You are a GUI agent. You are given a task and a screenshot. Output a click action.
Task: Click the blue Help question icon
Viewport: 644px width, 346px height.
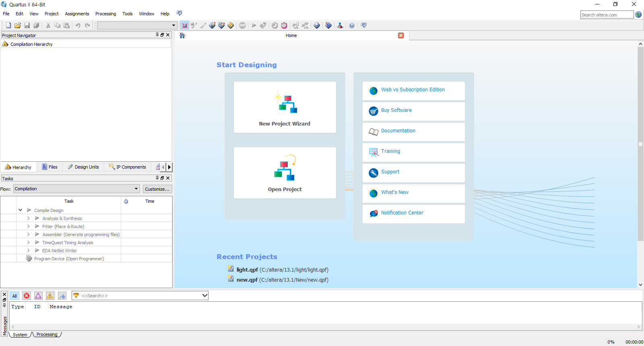pos(352,25)
